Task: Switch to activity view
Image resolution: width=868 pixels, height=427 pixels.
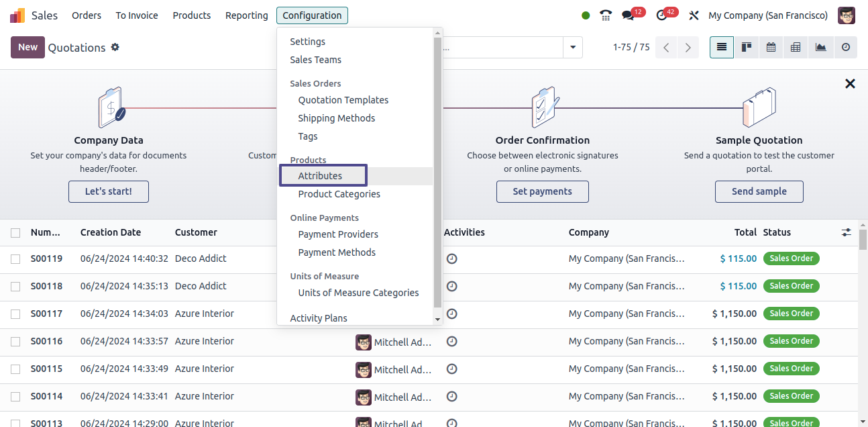Action: pos(845,47)
